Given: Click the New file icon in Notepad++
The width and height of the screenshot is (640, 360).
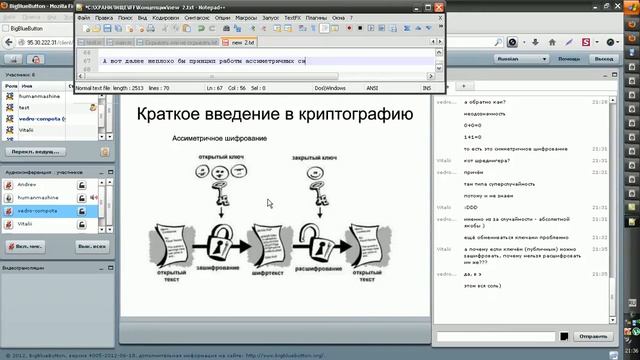Looking at the screenshot, I should pyautogui.click(x=87, y=28).
